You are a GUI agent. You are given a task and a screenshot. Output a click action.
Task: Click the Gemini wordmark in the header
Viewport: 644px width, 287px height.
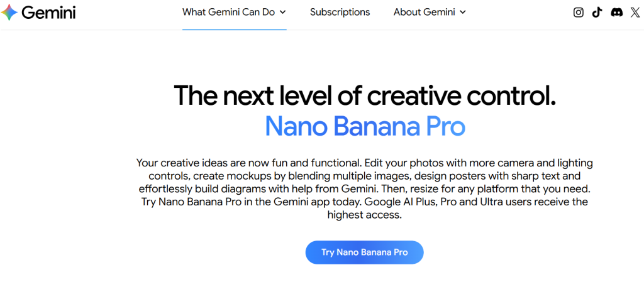[x=48, y=13]
